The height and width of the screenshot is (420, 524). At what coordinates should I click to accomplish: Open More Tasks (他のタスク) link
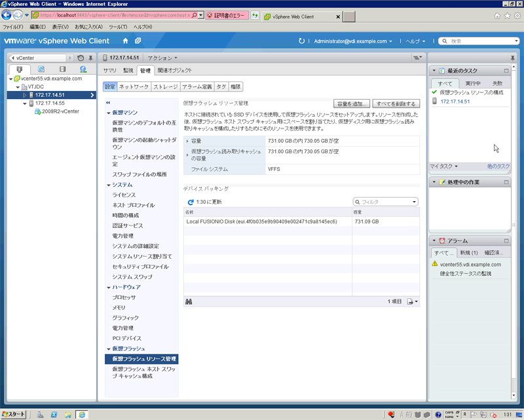[x=498, y=166]
